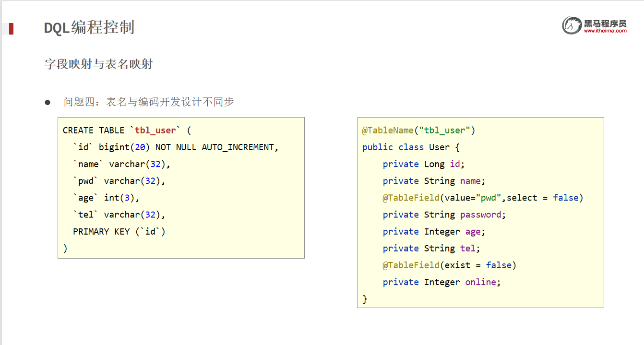
Task: Click the 字段映射与表名映射 subtitle
Action: pos(98,64)
